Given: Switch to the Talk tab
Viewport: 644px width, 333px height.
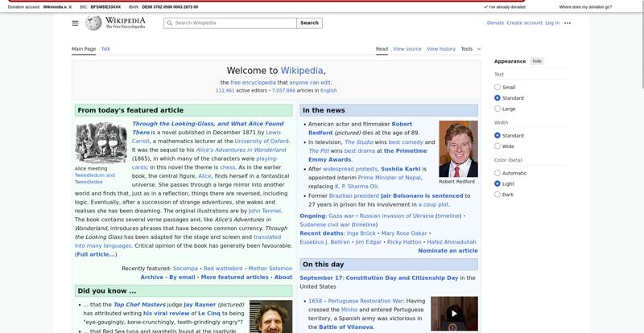Looking at the screenshot, I should (105, 49).
